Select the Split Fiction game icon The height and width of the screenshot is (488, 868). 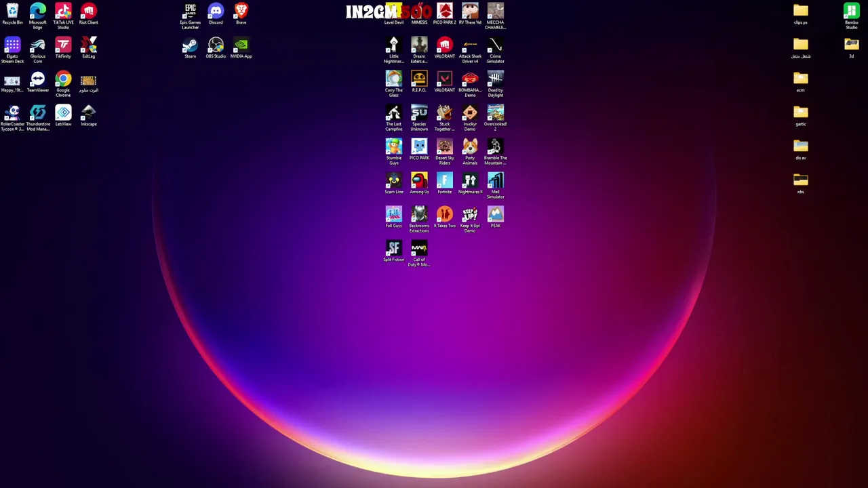[x=394, y=248]
